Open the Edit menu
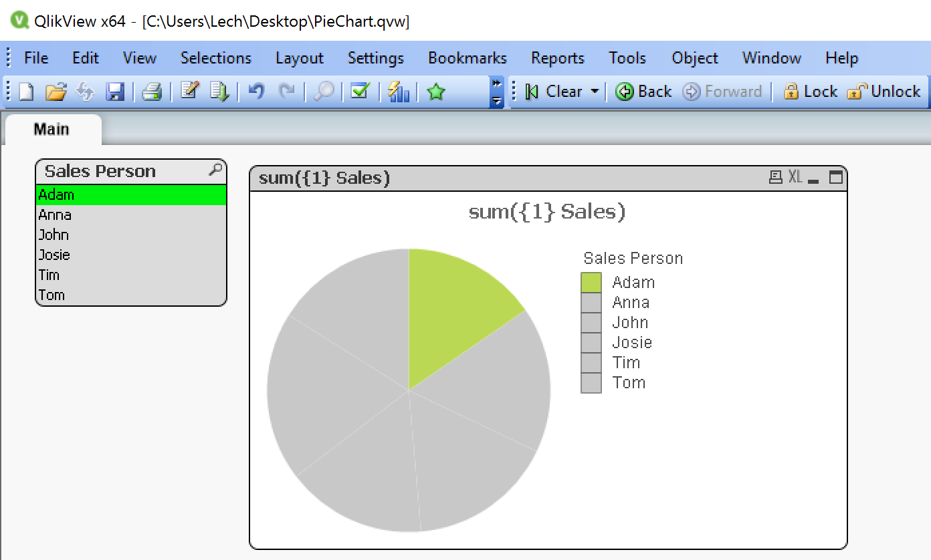Screen dimensions: 931x560 pos(86,58)
